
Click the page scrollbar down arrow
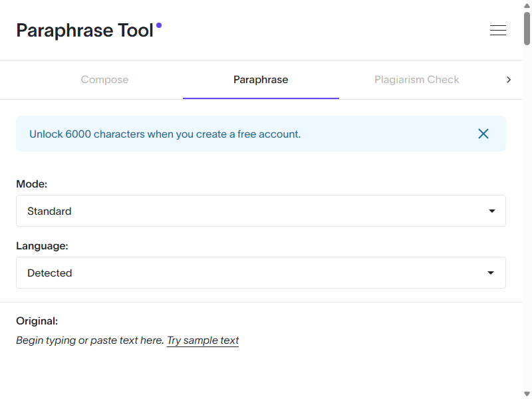click(x=527, y=394)
